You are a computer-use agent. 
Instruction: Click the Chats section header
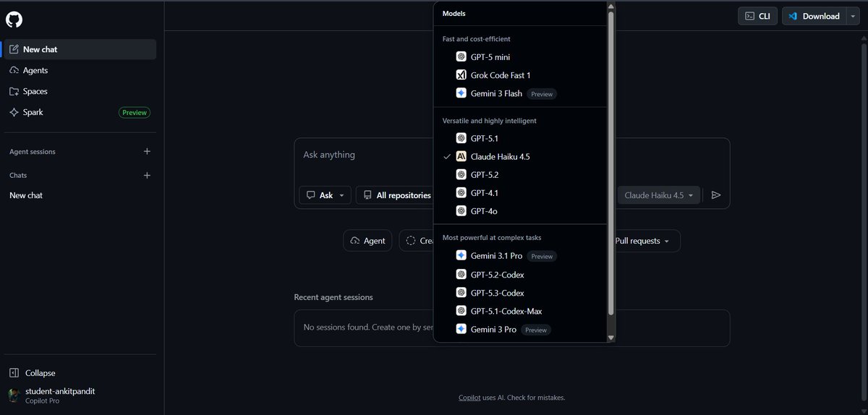click(x=18, y=176)
